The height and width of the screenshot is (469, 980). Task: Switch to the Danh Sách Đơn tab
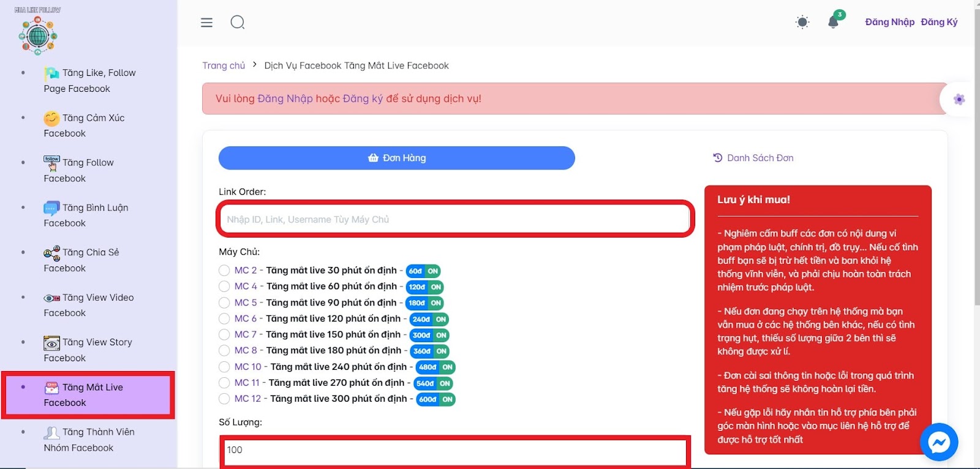pos(753,158)
